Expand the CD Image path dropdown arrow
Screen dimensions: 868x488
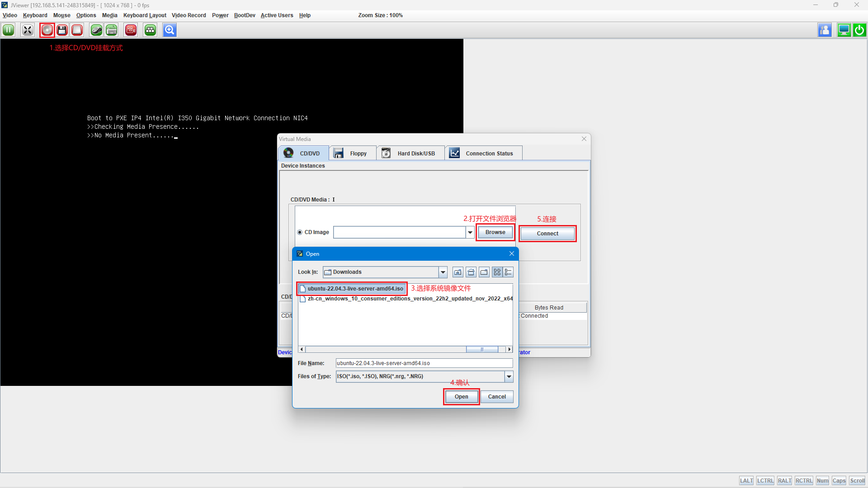tap(470, 232)
